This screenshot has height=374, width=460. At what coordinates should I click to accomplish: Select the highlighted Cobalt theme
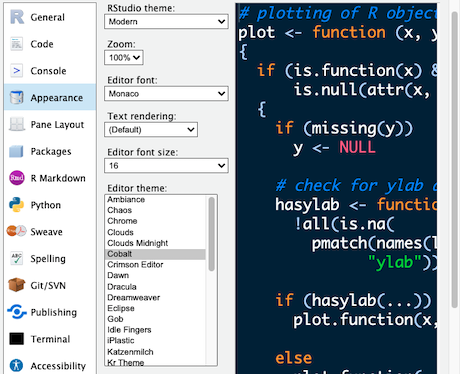tap(155, 254)
